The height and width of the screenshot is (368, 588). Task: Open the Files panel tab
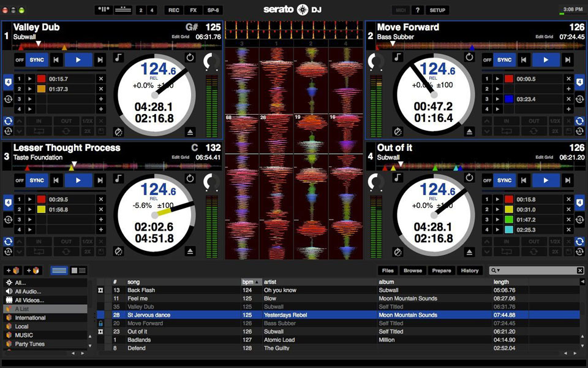(x=388, y=270)
